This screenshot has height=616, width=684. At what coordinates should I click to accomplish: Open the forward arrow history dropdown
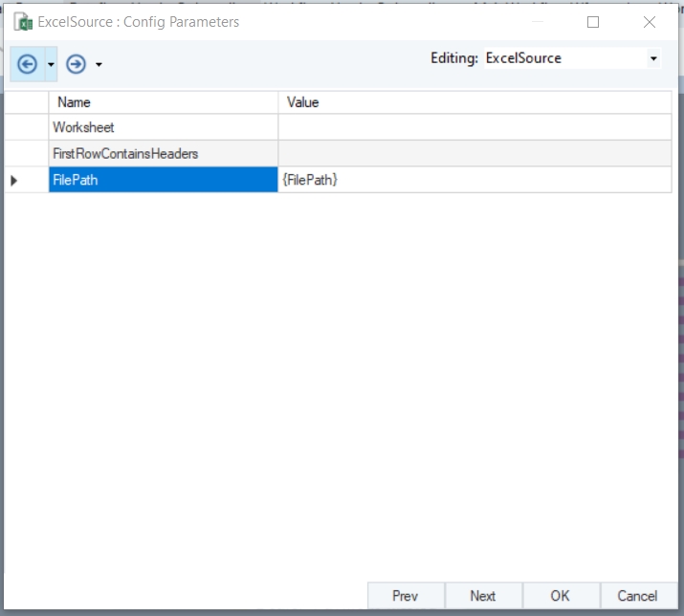click(99, 65)
